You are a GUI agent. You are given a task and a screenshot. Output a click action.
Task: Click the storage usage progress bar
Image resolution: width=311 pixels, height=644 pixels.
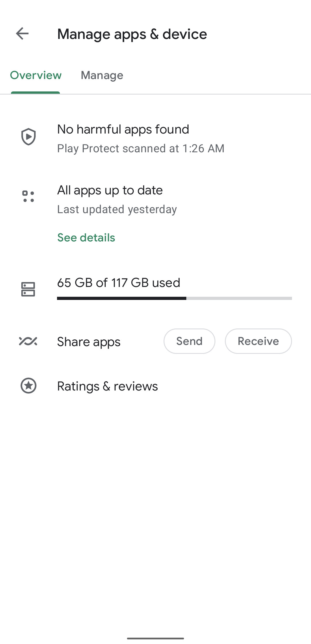pyautogui.click(x=175, y=298)
